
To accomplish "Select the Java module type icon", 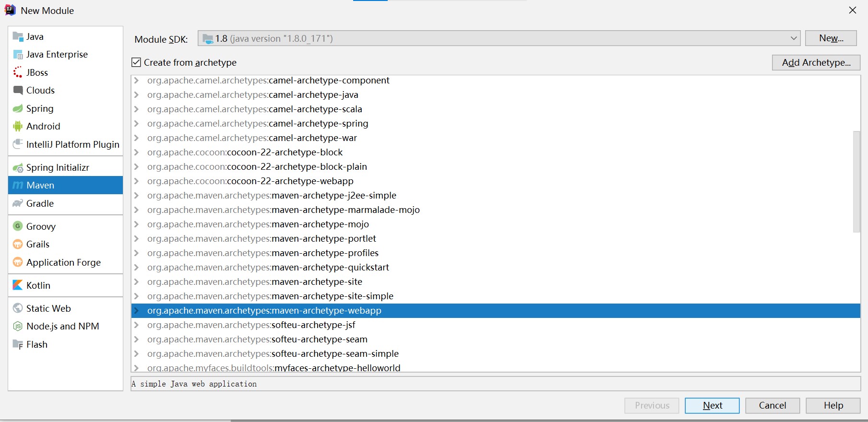I will [18, 36].
